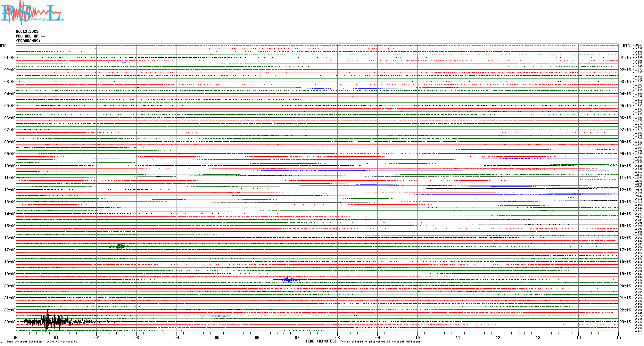Click the 04:15 label on right side
Image resolution: width=644 pixels, height=346 pixels.
coord(625,94)
